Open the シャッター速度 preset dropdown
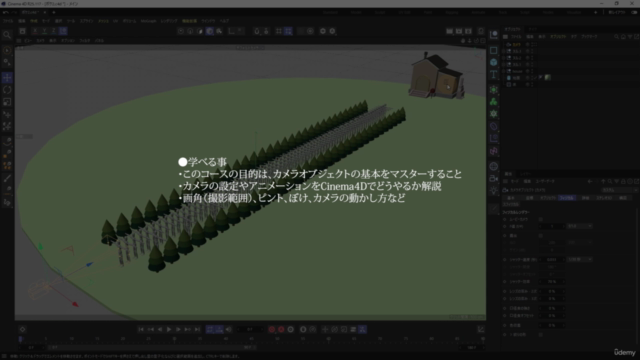640x360 pixels. pos(580,260)
